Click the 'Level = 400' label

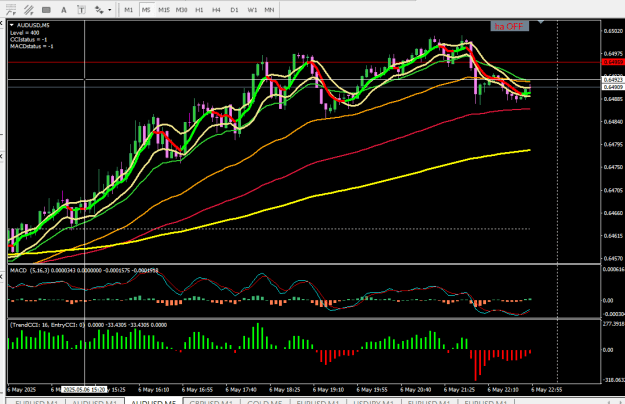25,33
